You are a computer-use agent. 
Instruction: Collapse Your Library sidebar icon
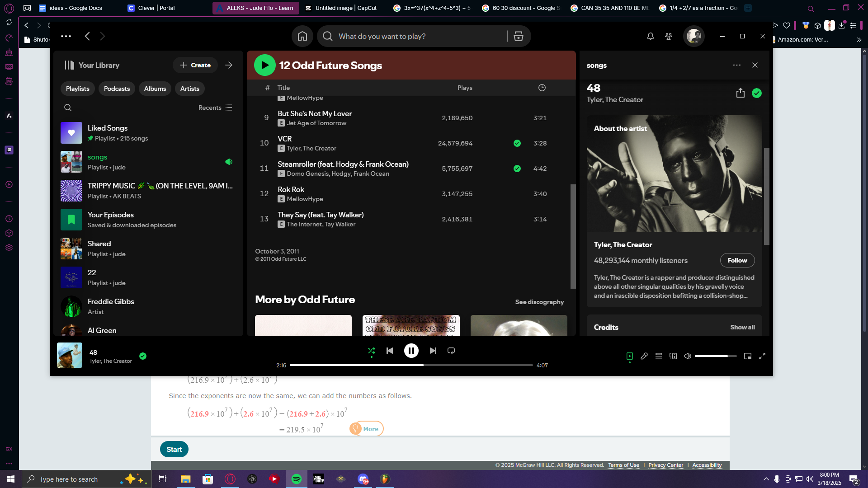pos(69,65)
